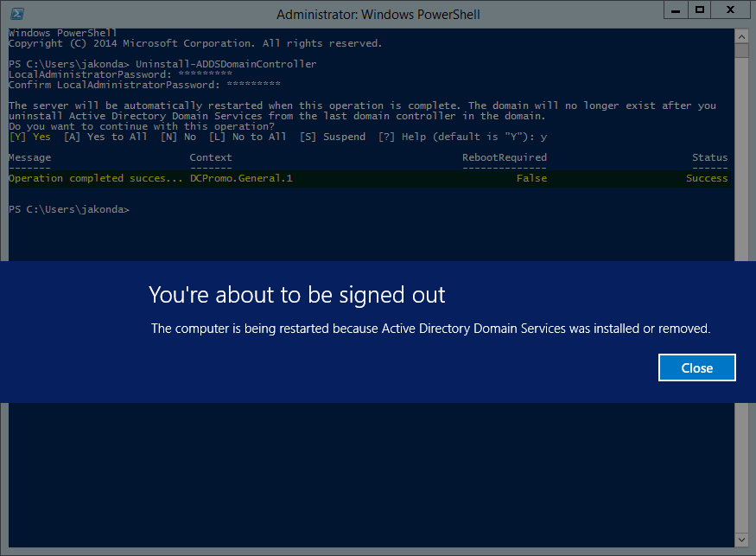
Task: Click the "Administrator: Windows PowerShell" window title
Action: coord(378,15)
